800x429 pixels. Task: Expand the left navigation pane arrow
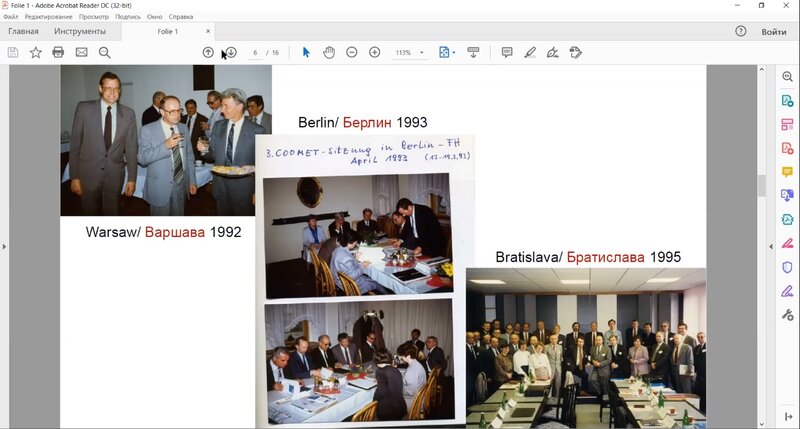coord(5,246)
